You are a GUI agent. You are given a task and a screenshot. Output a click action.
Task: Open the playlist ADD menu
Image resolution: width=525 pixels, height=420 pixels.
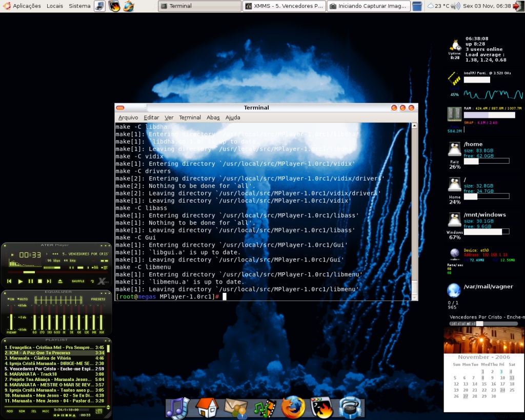tap(10, 411)
